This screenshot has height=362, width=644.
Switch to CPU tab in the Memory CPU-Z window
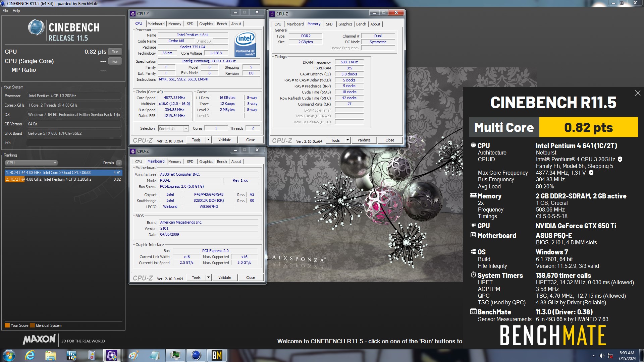(278, 24)
